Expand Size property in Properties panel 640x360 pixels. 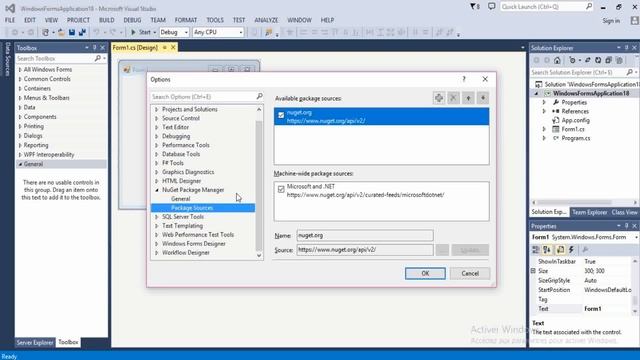(533, 271)
